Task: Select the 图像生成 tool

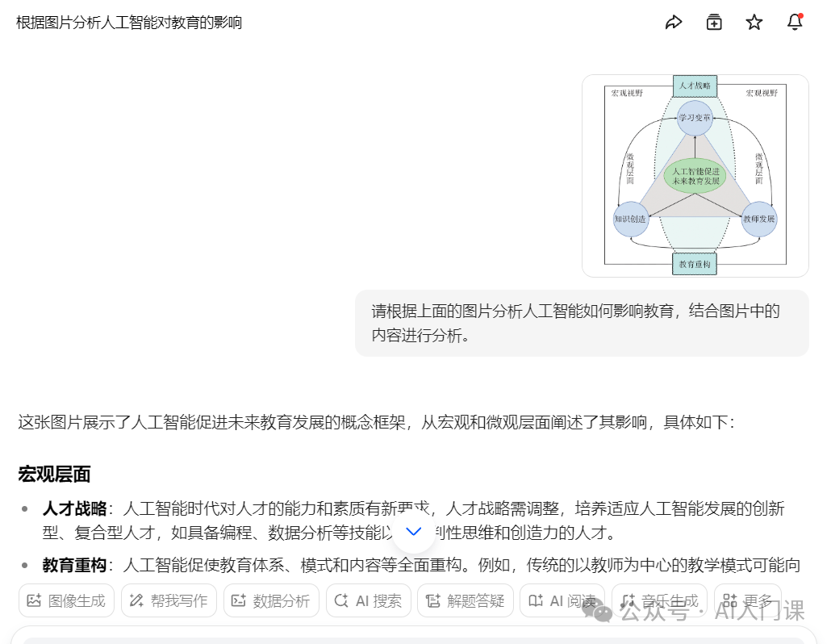Action: coord(66,600)
